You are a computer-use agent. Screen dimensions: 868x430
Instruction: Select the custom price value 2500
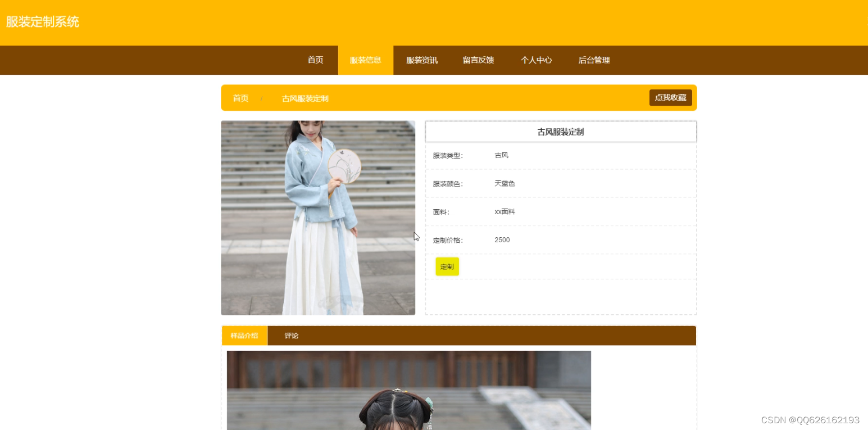tap(502, 240)
